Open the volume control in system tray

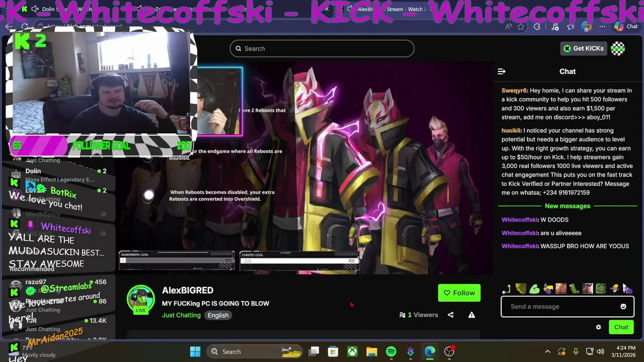click(600, 351)
